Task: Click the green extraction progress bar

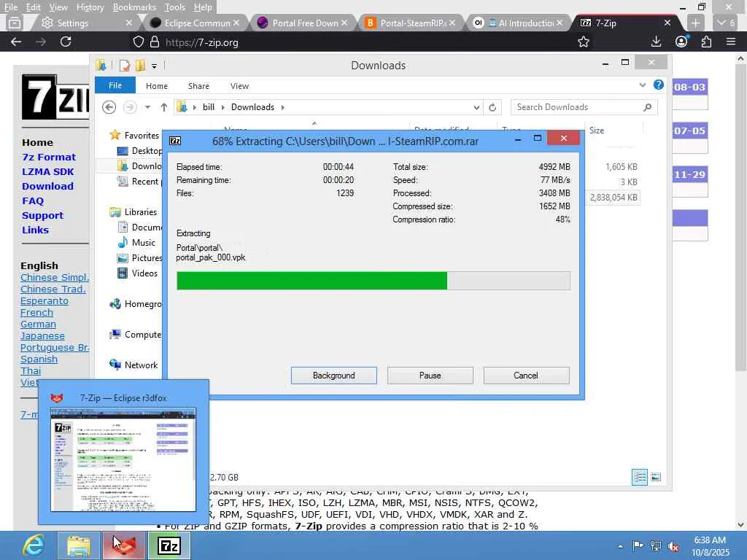Action: point(373,281)
